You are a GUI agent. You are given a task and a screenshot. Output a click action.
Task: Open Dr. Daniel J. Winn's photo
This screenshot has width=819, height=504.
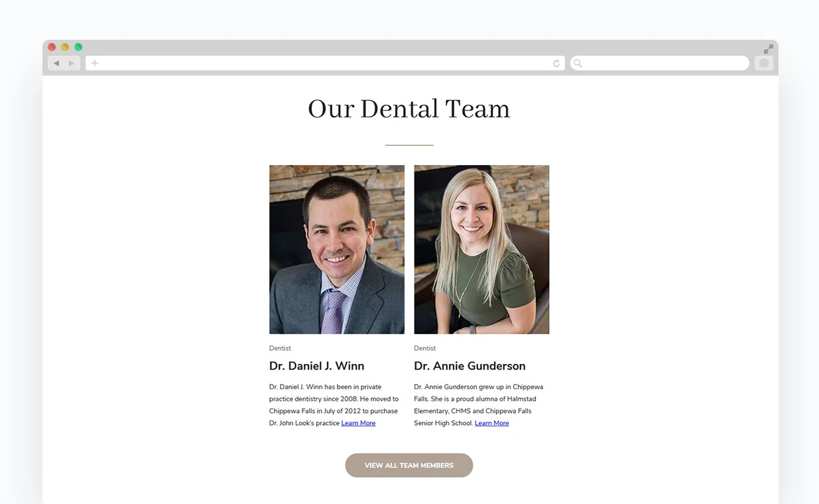point(337,249)
